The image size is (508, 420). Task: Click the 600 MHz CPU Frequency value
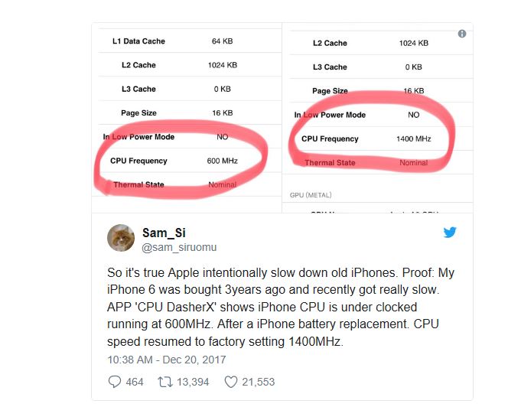pyautogui.click(x=222, y=161)
